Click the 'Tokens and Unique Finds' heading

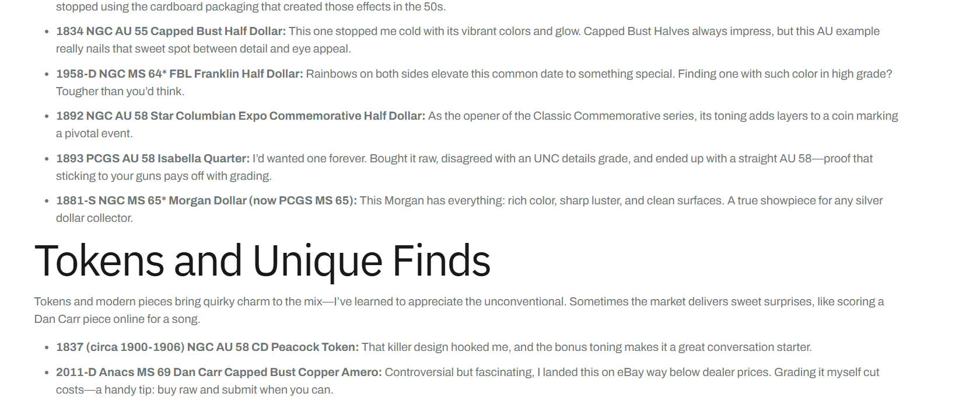262,261
